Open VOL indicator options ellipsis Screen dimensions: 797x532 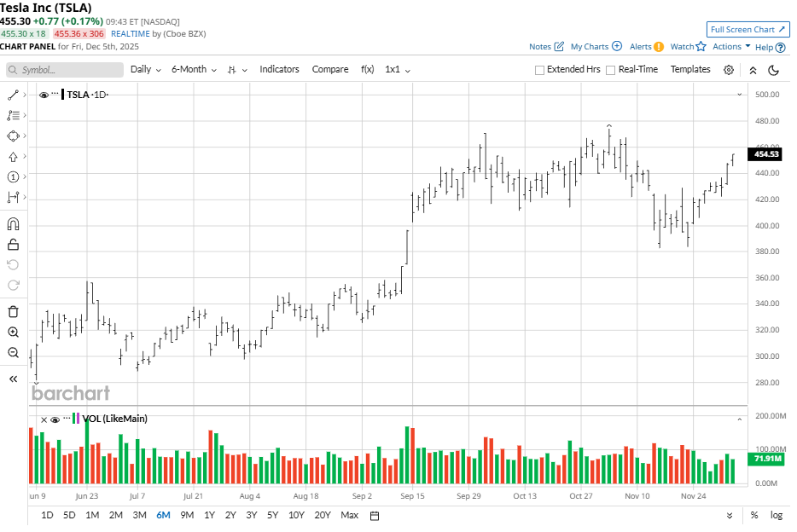pyautogui.click(x=67, y=419)
